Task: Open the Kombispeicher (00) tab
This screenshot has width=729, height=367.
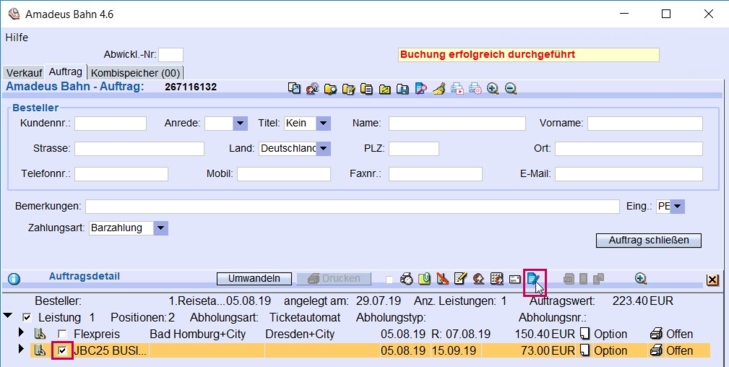Action: (135, 73)
